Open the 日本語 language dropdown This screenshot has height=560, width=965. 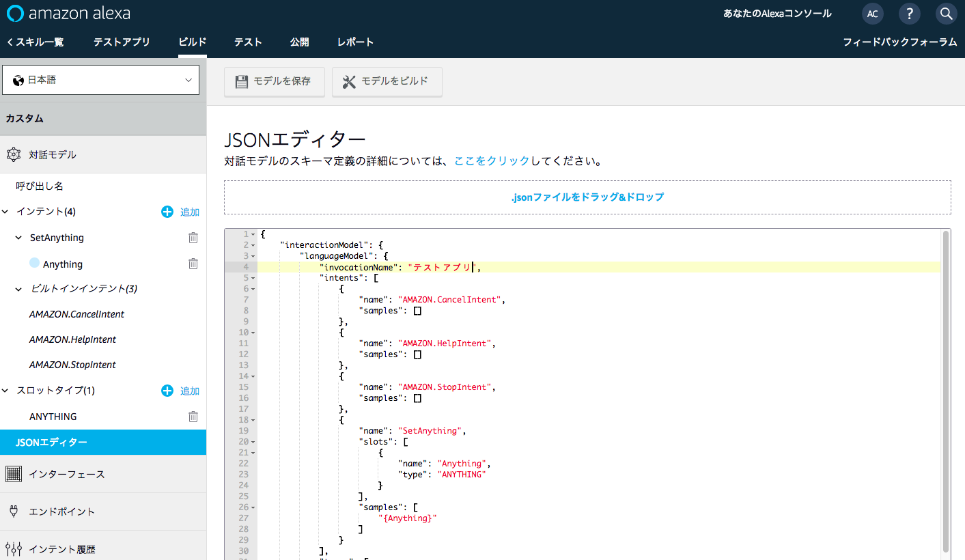(101, 80)
